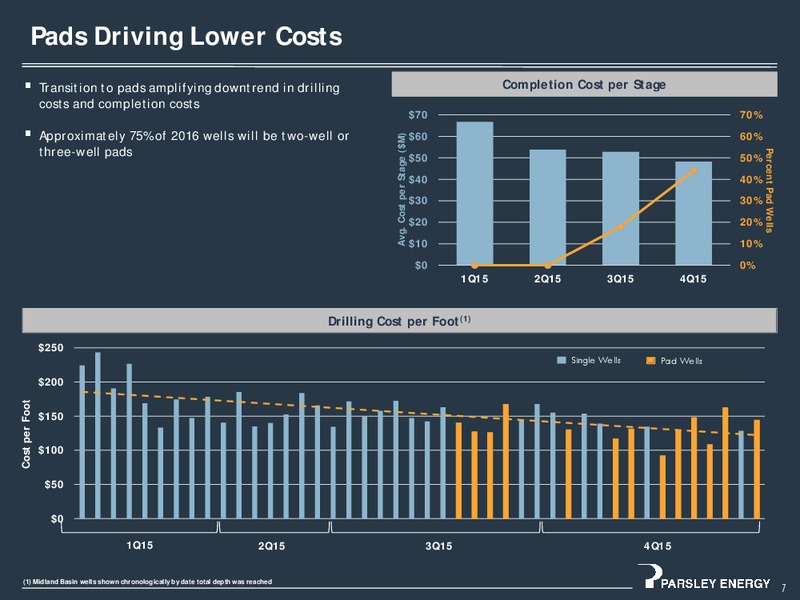Click the 3Q15 pad percent line marker
Viewport: 800px width, 600px height.
621,227
